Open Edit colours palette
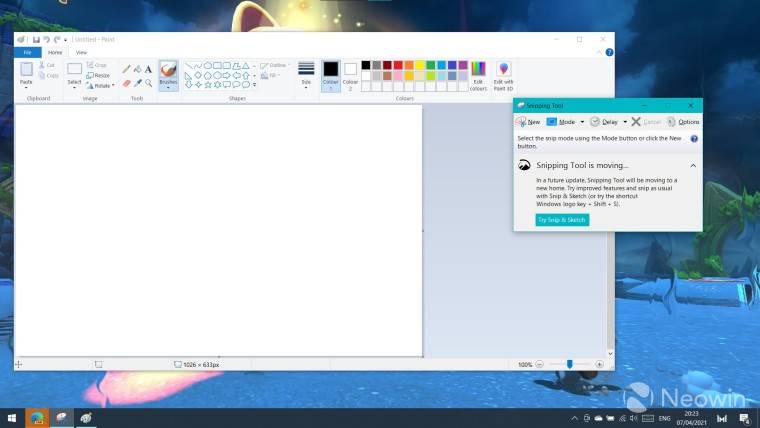The height and width of the screenshot is (428, 760). pos(478,76)
